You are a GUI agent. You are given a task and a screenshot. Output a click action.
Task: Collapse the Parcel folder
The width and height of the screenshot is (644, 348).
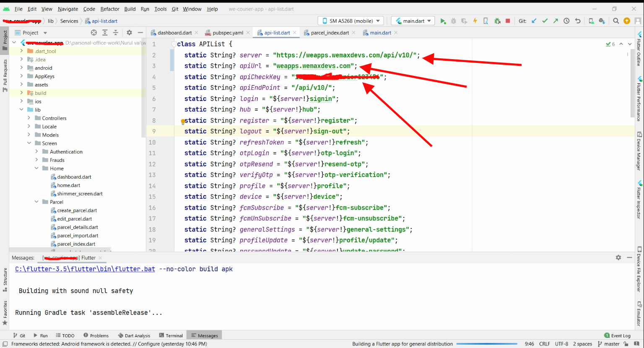(x=36, y=202)
